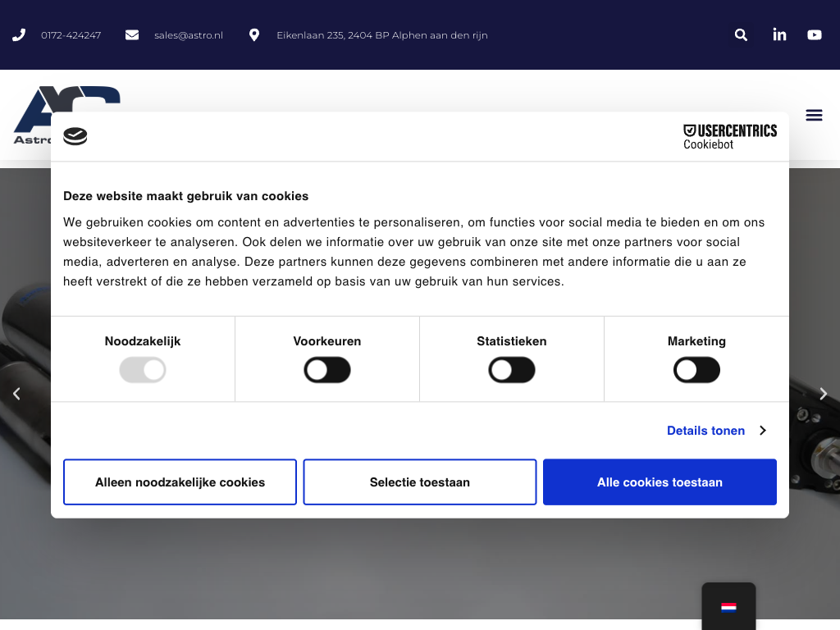Click the Cookiebot logo icon in dialog

(75, 136)
